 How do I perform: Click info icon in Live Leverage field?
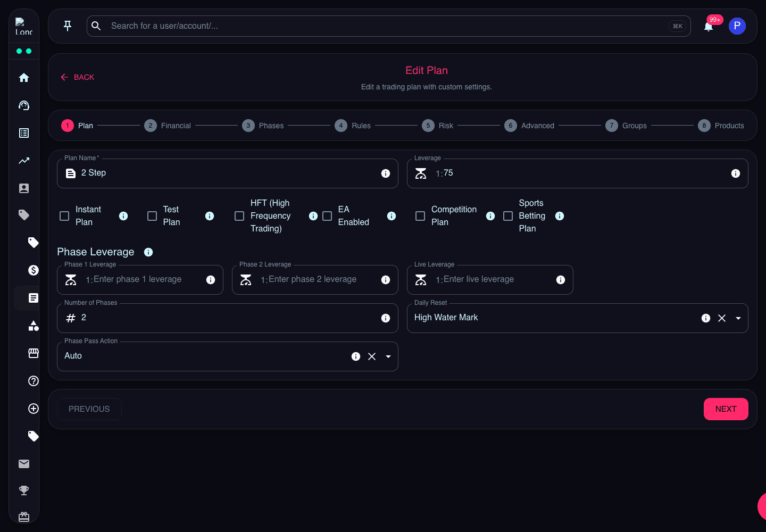561,280
